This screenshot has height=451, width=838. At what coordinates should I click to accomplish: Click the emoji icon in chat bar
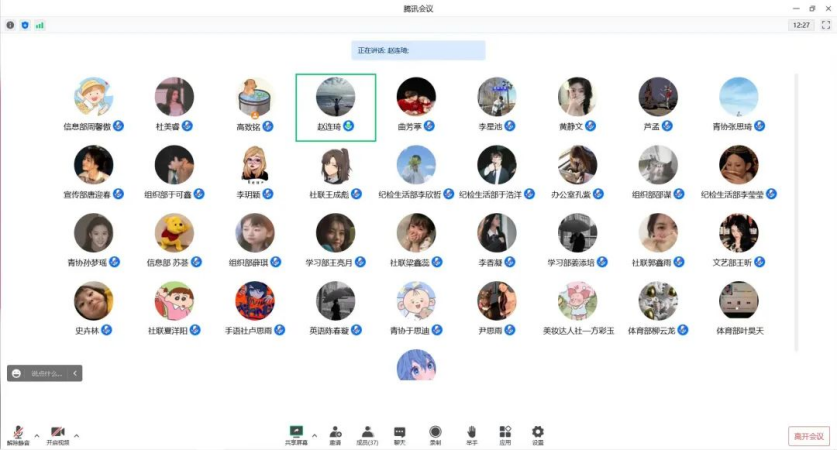(x=16, y=373)
